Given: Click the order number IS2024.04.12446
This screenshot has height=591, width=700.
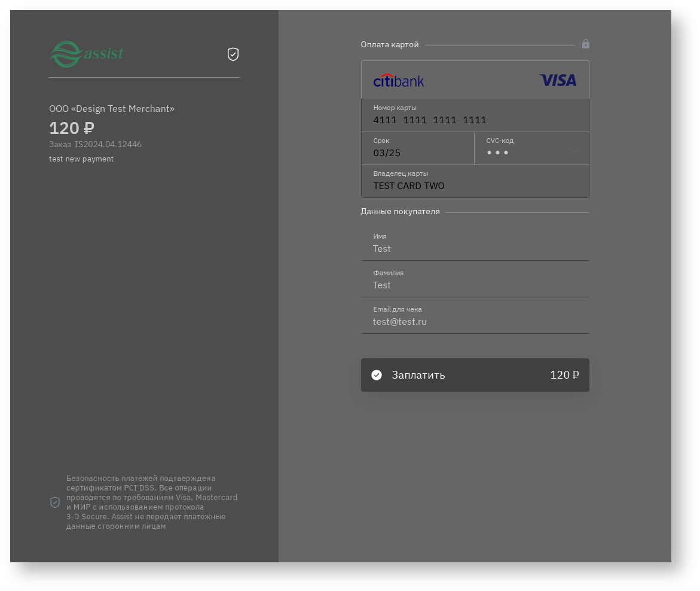Looking at the screenshot, I should pos(108,144).
